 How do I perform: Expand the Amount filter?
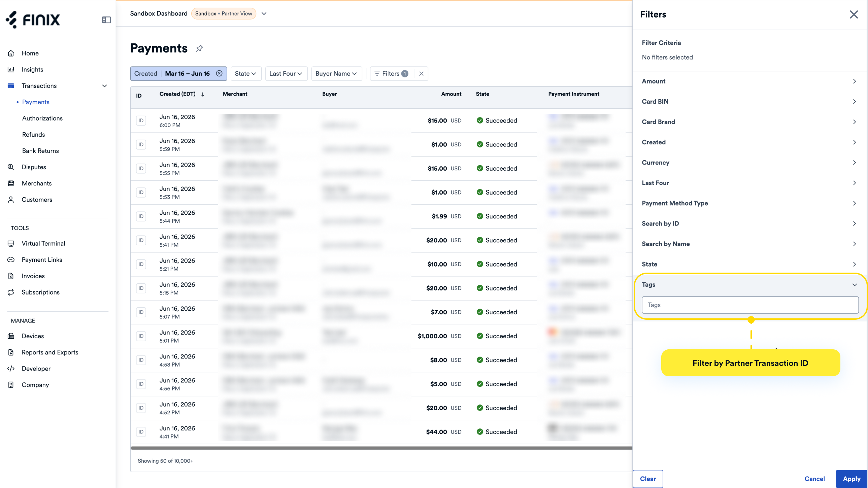click(749, 81)
